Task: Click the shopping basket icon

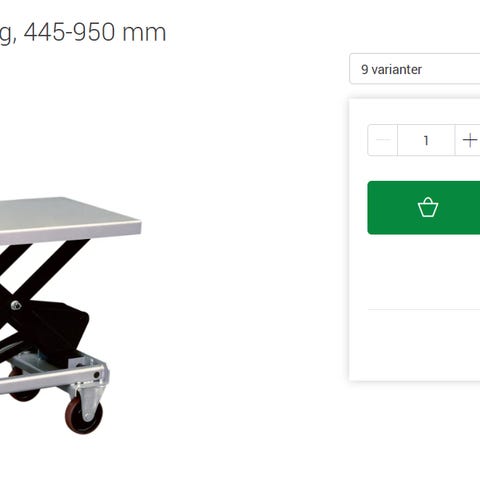Action: pyautogui.click(x=428, y=207)
